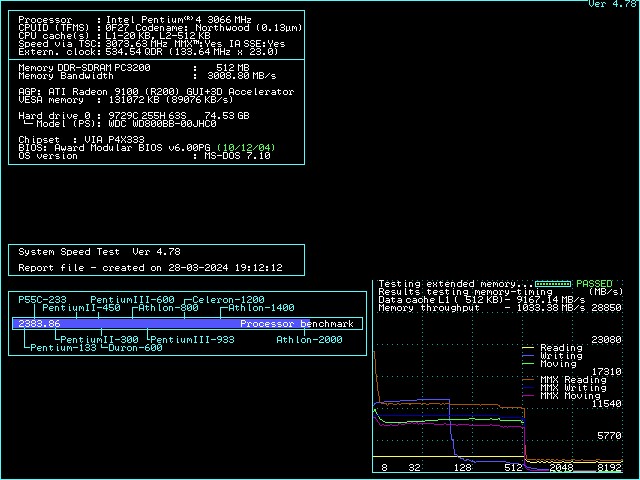Select the 'PentiumIII-600' benchmark label
This screenshot has width=640, height=480.
(132, 300)
